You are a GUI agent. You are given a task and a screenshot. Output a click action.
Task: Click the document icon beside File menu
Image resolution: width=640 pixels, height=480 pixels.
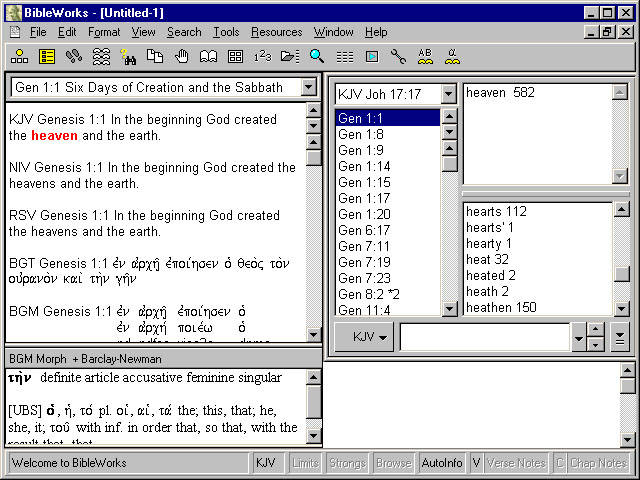(15, 32)
